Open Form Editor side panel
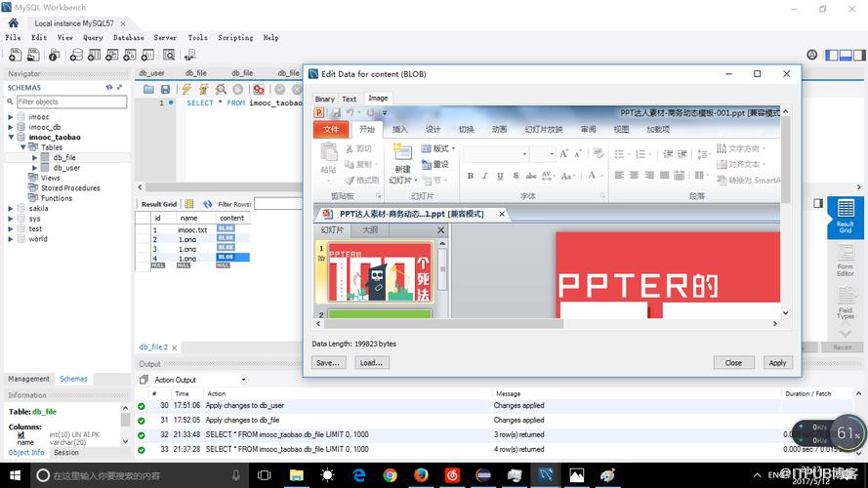The image size is (868, 488). (x=846, y=261)
